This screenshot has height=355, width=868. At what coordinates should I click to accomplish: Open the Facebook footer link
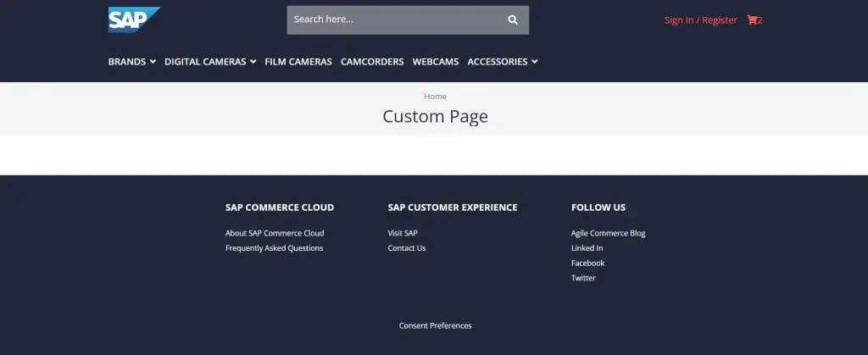[588, 263]
